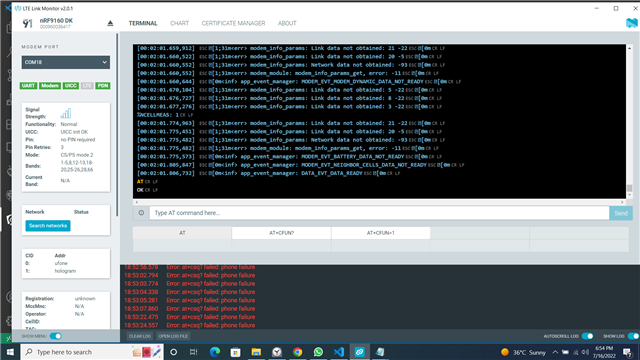Click the PDN status indicator

tap(103, 86)
